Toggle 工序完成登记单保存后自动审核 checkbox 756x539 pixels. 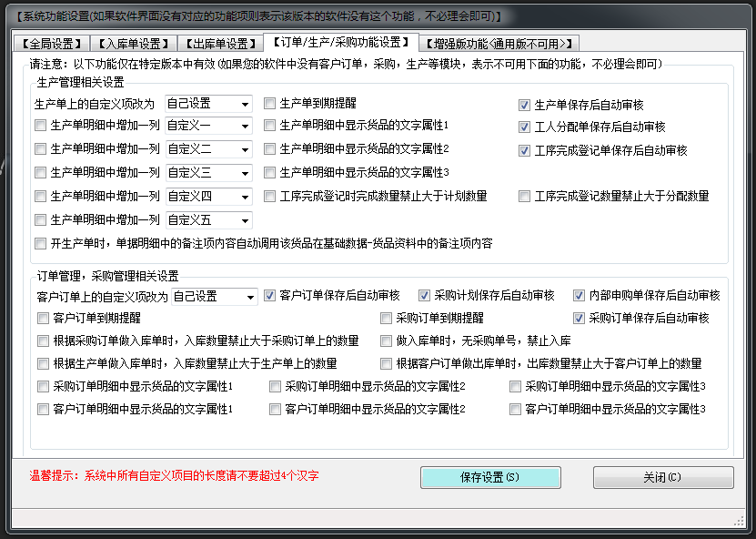(x=525, y=150)
